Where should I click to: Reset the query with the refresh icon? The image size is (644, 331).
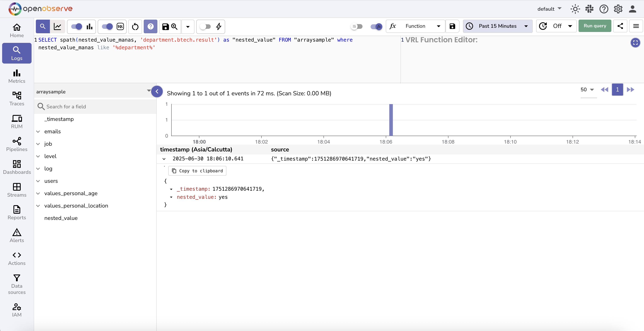(x=135, y=26)
